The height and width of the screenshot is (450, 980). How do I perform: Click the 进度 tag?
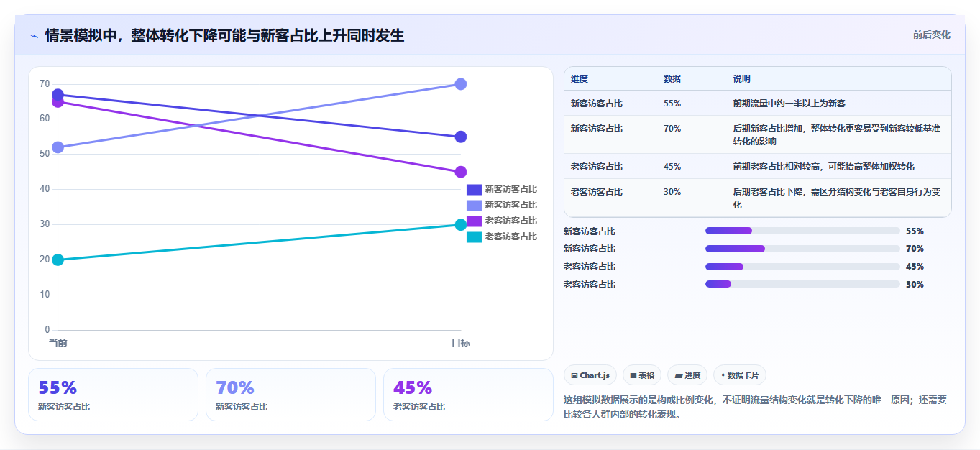tap(687, 375)
